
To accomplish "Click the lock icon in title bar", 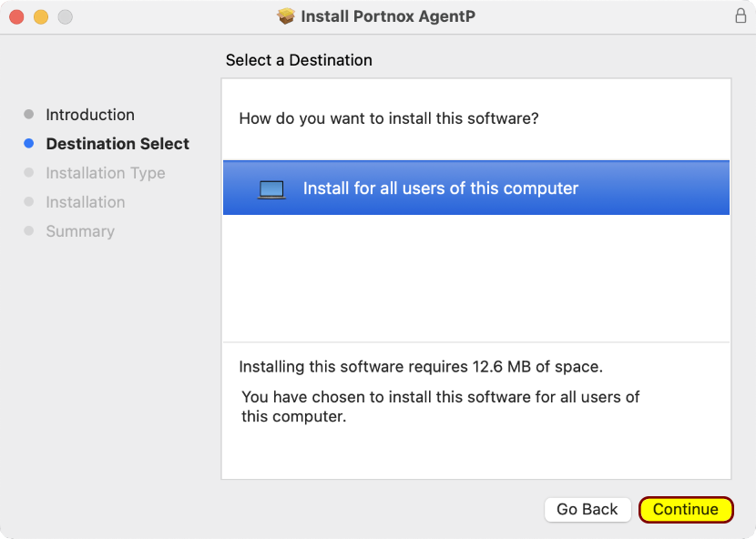I will [x=741, y=15].
